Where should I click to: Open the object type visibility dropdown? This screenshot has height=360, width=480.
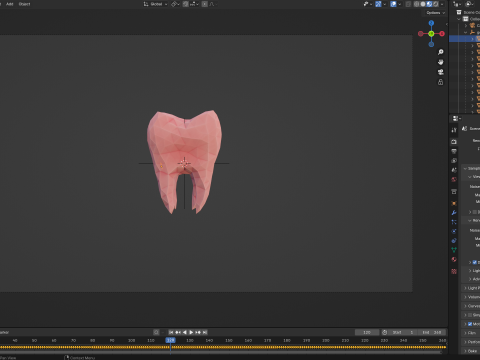coord(368,4)
